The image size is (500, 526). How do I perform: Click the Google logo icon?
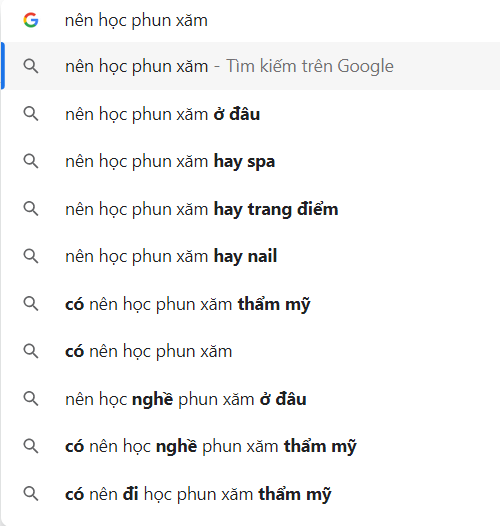[31, 20]
